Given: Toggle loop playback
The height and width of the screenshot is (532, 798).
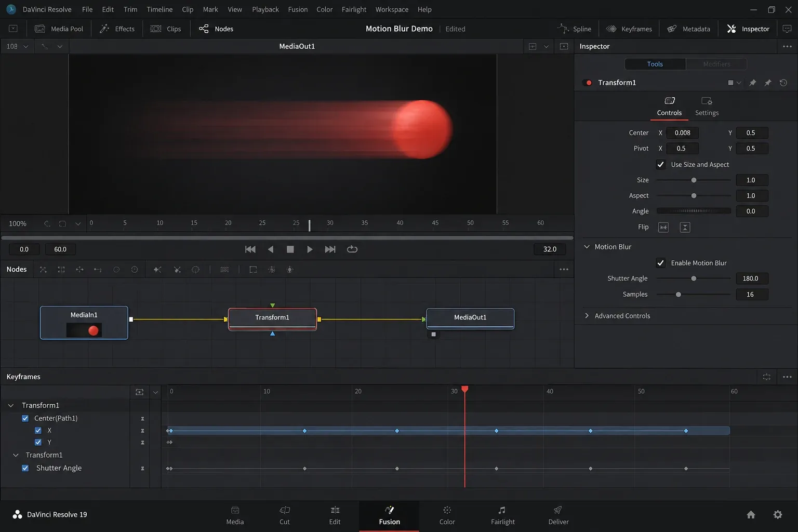Looking at the screenshot, I should [352, 249].
